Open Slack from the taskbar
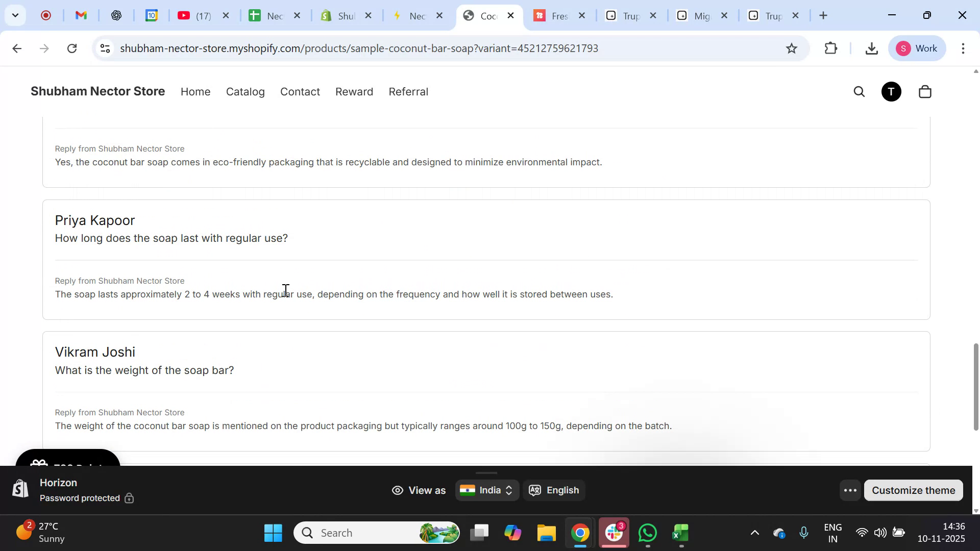 [x=614, y=533]
